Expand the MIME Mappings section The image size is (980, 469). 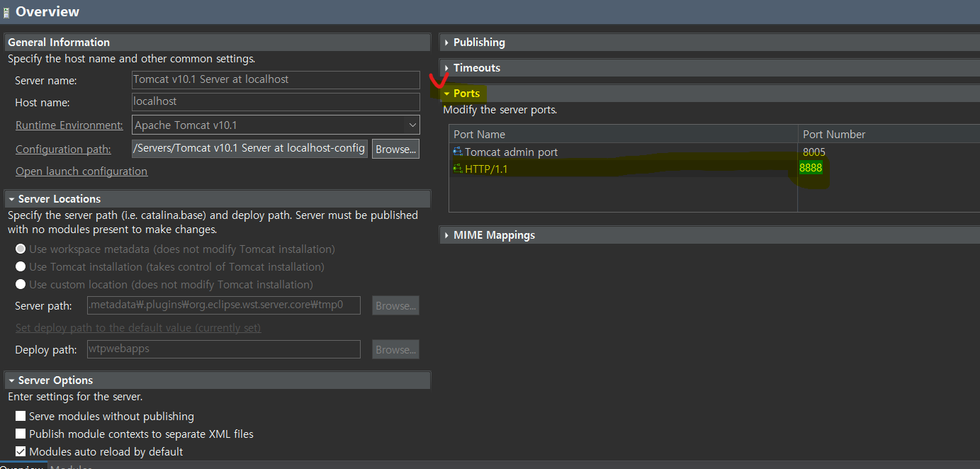tap(446, 235)
